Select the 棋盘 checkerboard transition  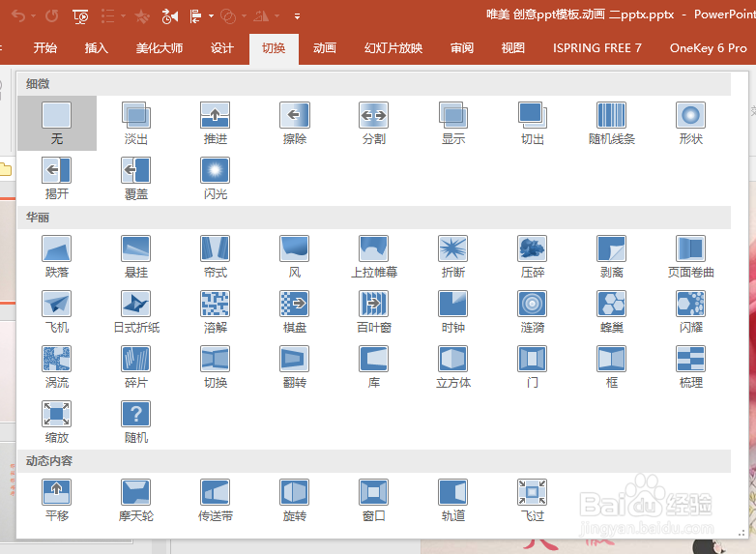[x=295, y=312]
